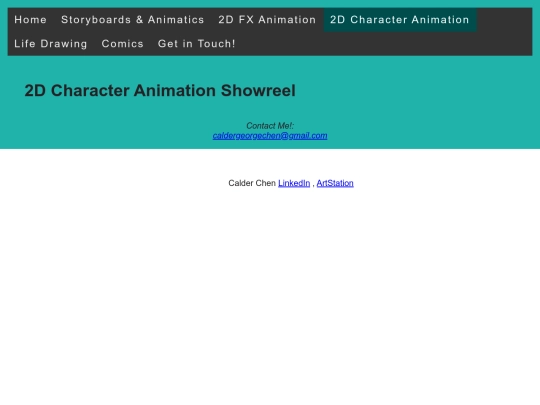
Task: Click the 2D Character Animation Showreel heading
Action: [x=160, y=91]
